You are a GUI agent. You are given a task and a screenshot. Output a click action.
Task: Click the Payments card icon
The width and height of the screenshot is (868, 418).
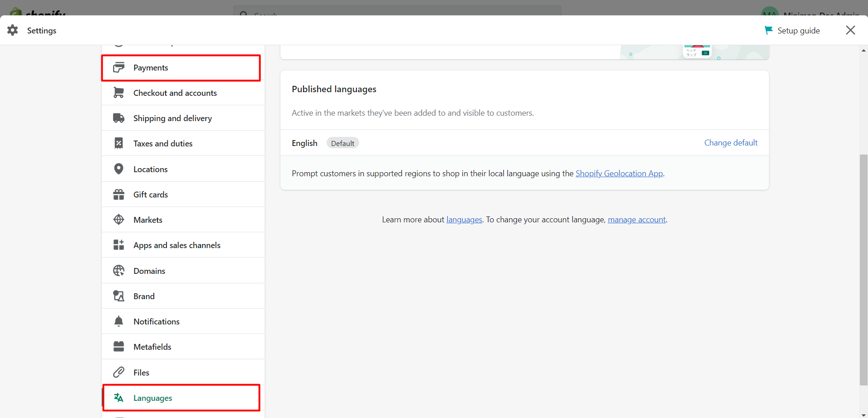click(x=119, y=67)
